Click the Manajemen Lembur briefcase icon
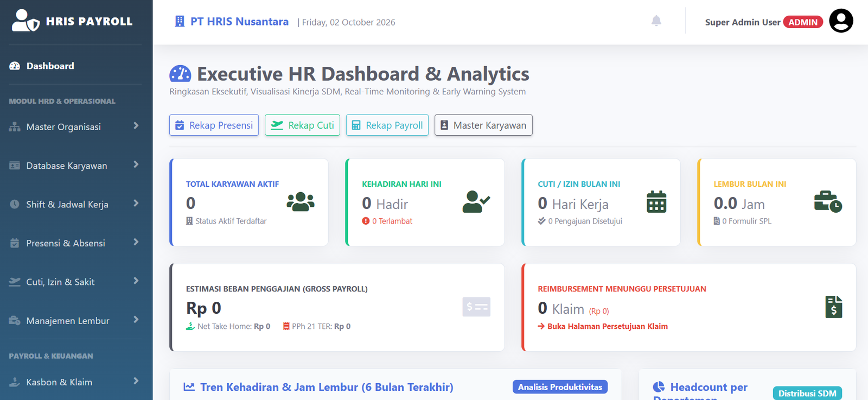 click(x=15, y=321)
